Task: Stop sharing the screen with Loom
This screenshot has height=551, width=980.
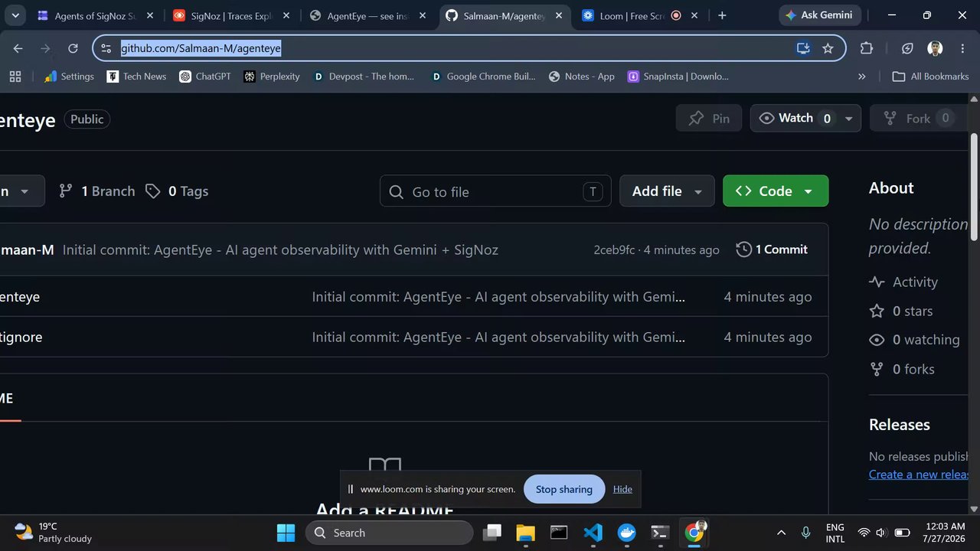Action: tap(564, 489)
